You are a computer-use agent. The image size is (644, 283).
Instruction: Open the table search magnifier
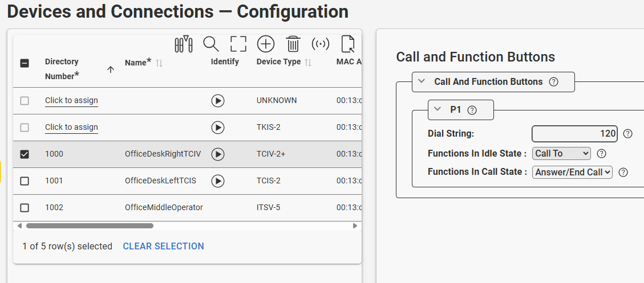211,44
